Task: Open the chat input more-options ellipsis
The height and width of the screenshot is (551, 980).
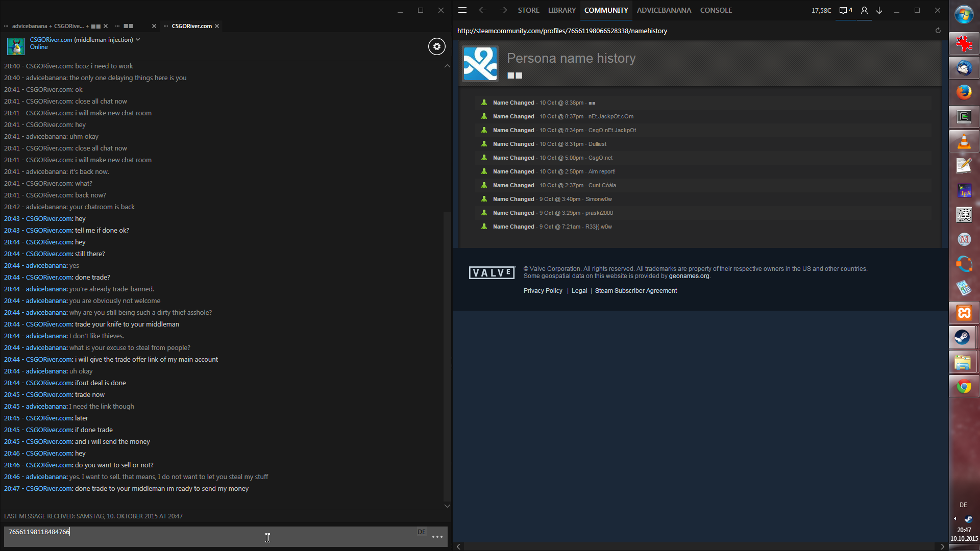Action: click(437, 536)
